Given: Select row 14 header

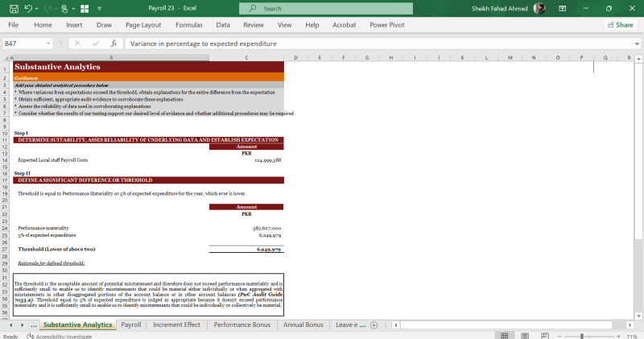Looking at the screenshot, I should coord(6,160).
